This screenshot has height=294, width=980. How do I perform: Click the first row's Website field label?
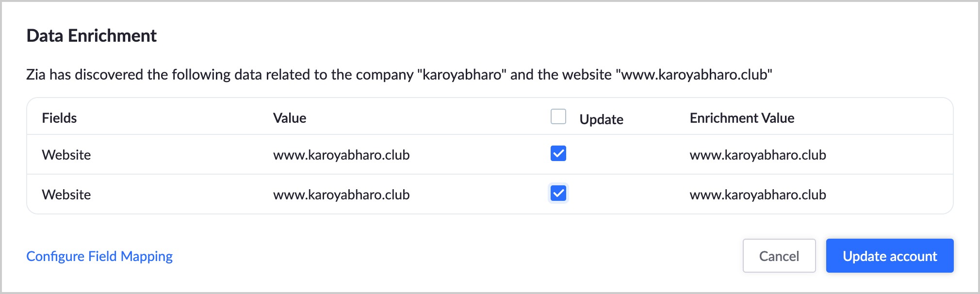coord(66,155)
